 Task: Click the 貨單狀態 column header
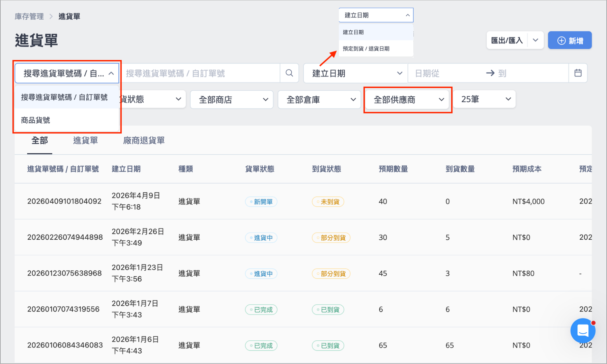[260, 169]
